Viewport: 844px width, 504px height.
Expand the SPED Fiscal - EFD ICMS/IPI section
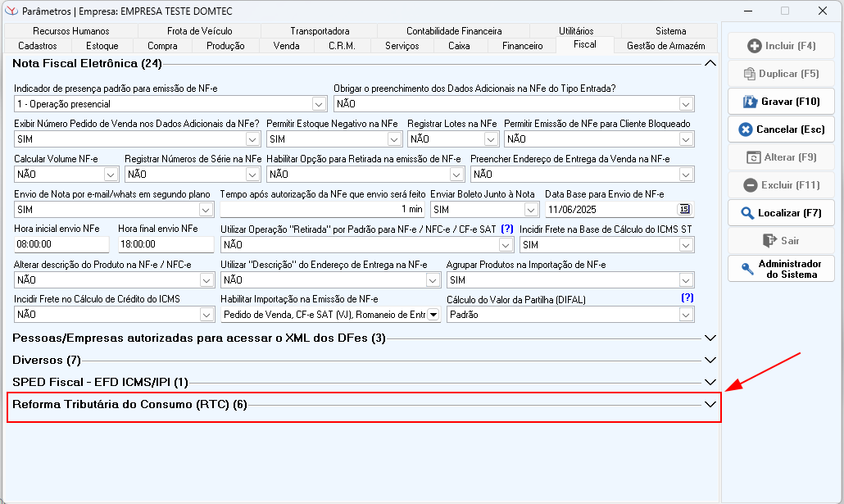coord(710,382)
